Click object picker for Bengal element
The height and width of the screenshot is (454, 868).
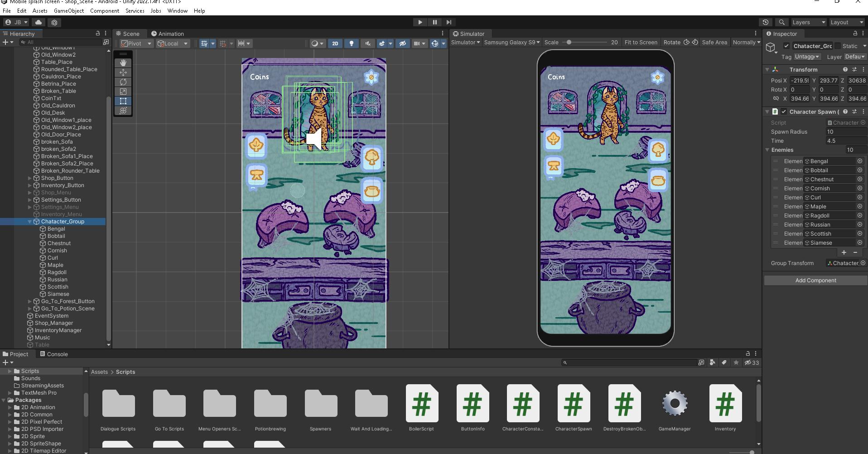click(x=859, y=161)
